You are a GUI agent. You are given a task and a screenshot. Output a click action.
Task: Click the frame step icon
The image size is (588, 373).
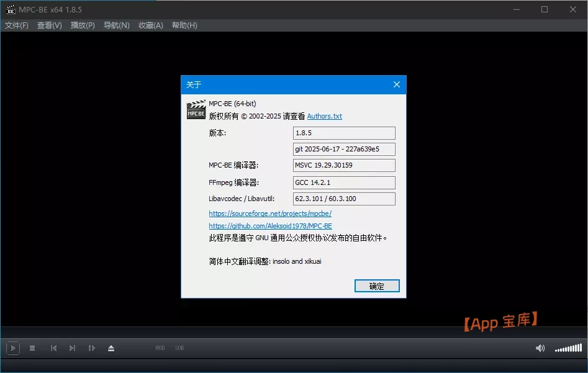click(92, 348)
